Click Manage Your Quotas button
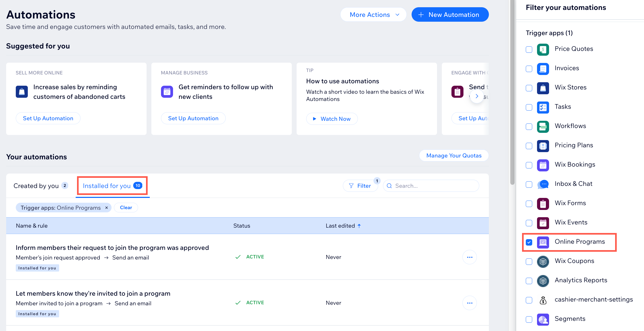 click(454, 156)
